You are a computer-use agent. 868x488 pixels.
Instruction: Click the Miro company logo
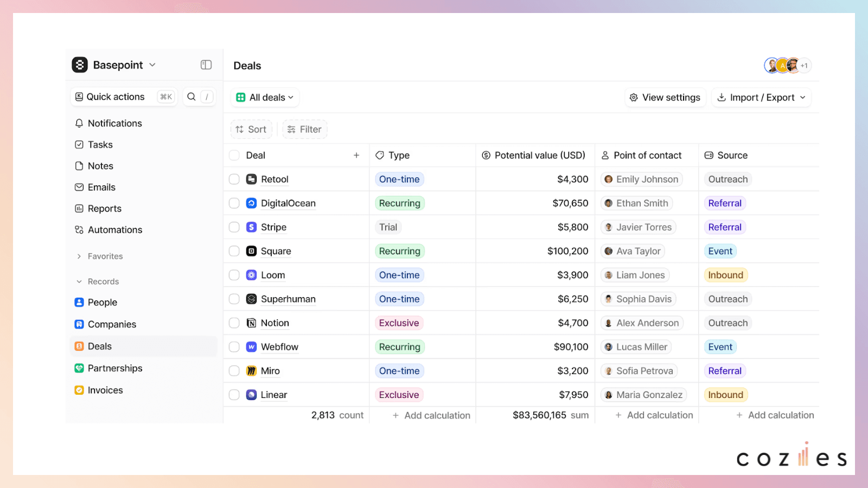[251, 371]
